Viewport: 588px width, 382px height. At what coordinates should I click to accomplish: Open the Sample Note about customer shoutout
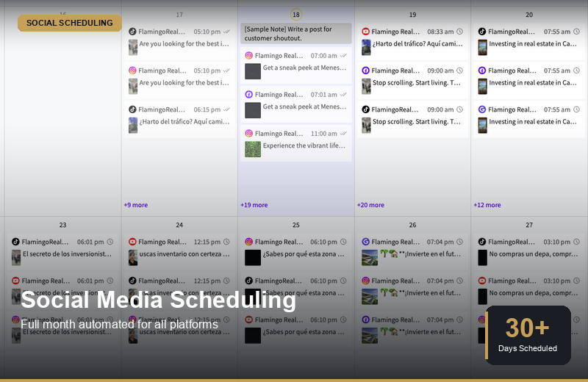click(x=295, y=33)
